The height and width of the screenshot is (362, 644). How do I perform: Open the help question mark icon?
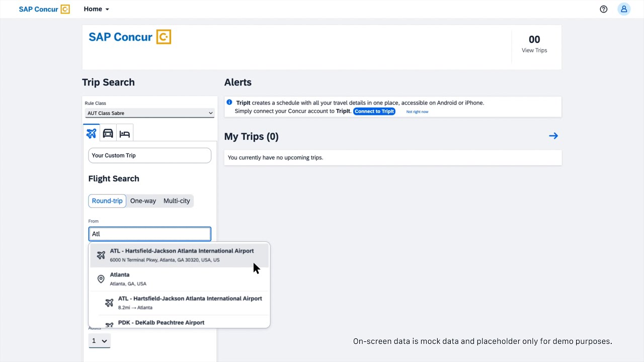[604, 9]
